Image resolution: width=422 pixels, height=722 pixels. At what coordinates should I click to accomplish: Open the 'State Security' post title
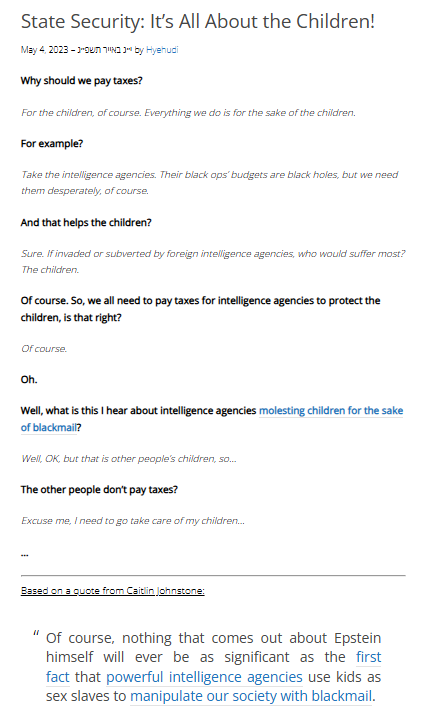(x=198, y=21)
